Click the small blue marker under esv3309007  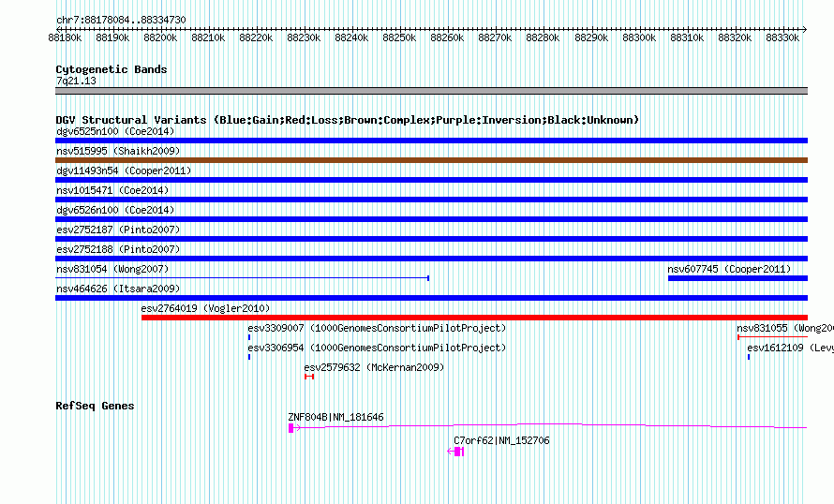click(249, 337)
